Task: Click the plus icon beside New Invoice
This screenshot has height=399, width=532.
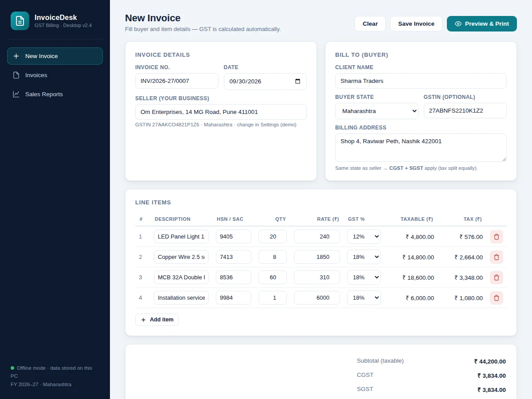Action: (x=16, y=56)
